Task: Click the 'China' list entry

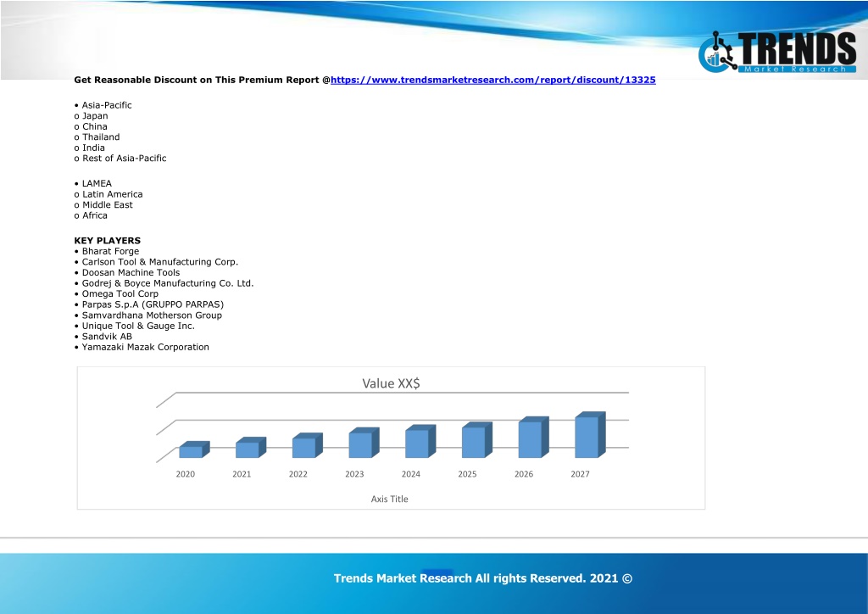Action: (x=95, y=126)
